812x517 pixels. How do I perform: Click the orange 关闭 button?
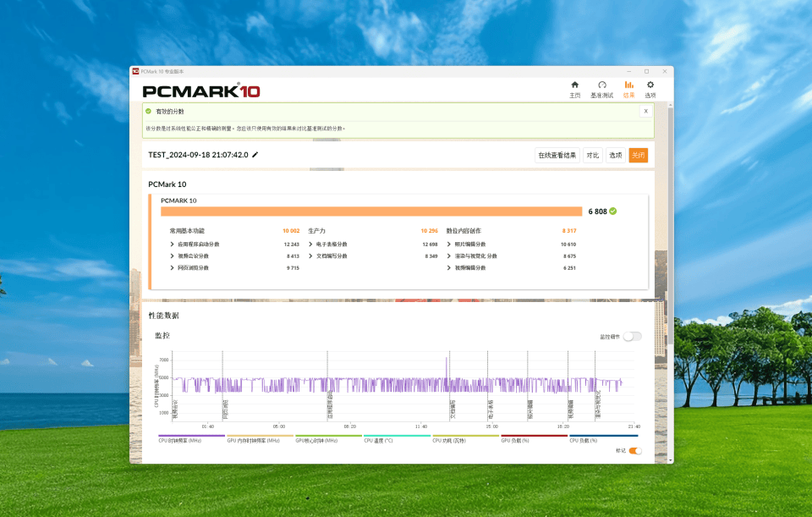638,156
